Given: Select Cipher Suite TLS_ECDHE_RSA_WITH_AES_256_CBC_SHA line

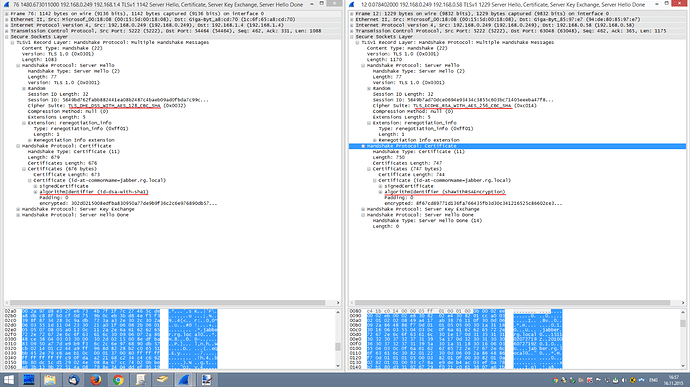Looking at the screenshot, I should 455,106.
